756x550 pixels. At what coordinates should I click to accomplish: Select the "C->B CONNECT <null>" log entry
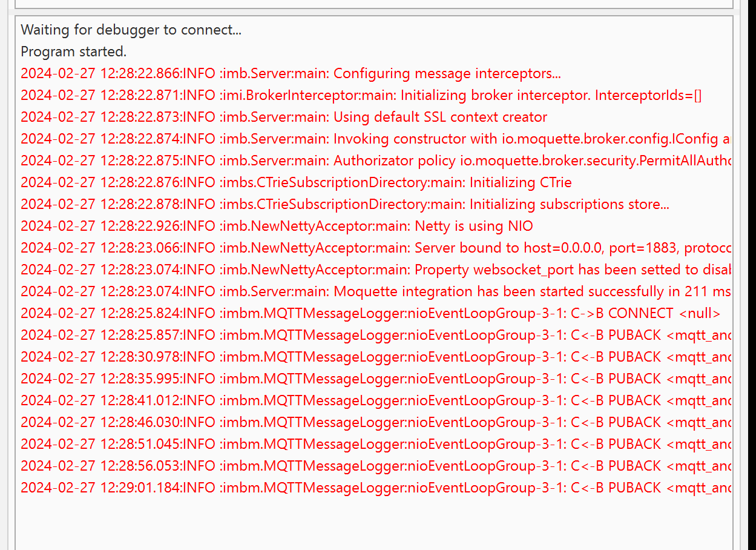370,313
